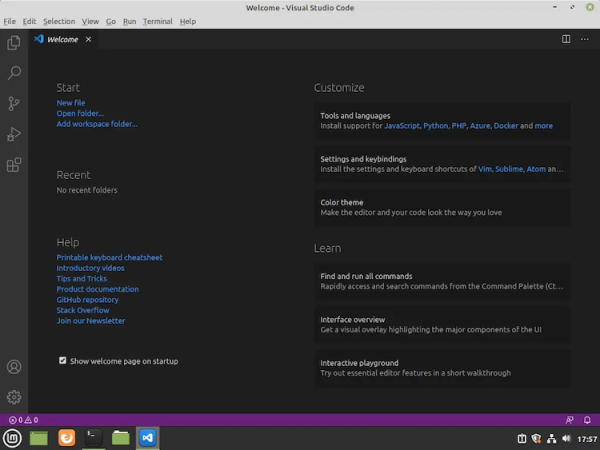Open the Manage gear icon

point(14,397)
